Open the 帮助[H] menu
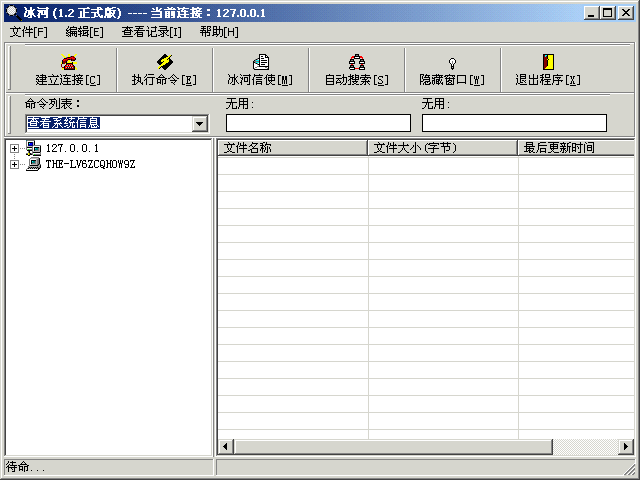 click(218, 31)
